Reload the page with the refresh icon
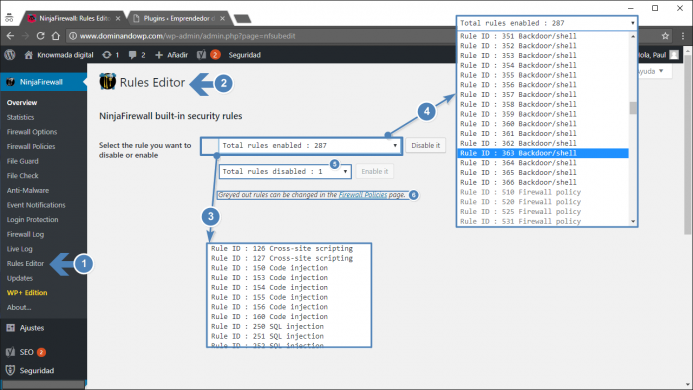693x390 pixels. tap(40, 36)
